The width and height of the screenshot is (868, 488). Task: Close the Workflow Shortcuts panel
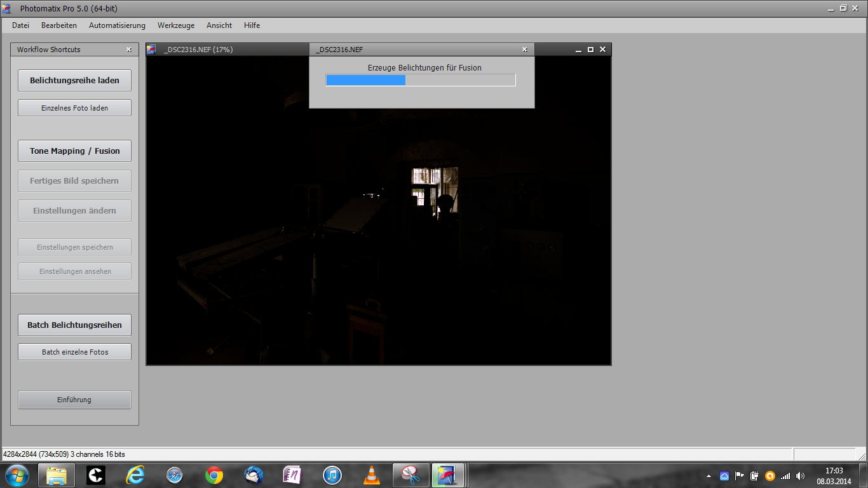click(x=129, y=50)
